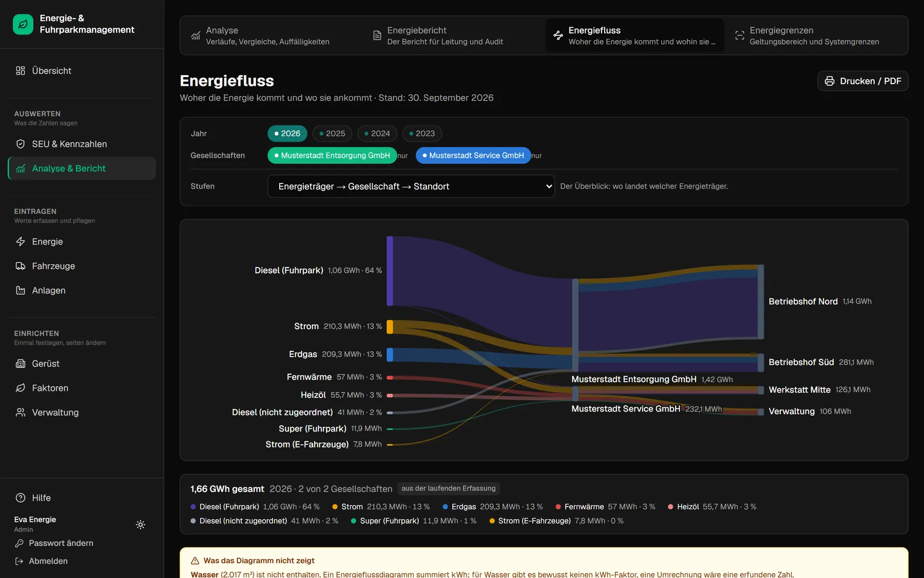
Task: Toggle light mode with the sun icon
Action: point(141,525)
